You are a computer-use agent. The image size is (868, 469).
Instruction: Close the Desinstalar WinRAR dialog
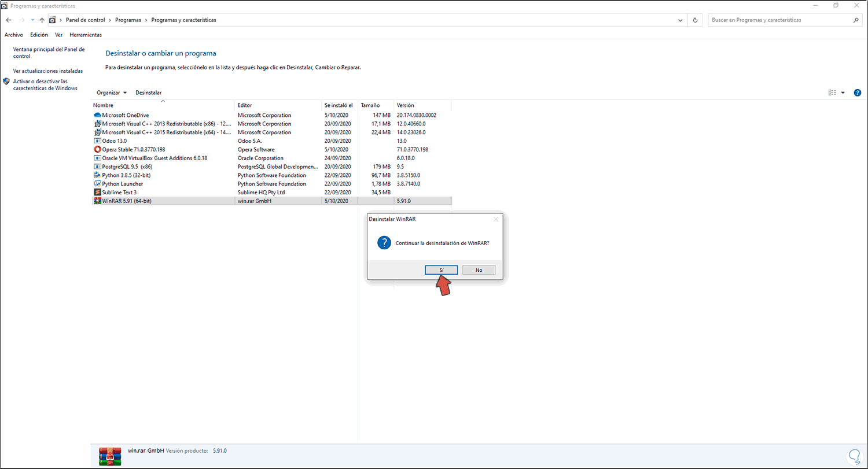(x=496, y=219)
